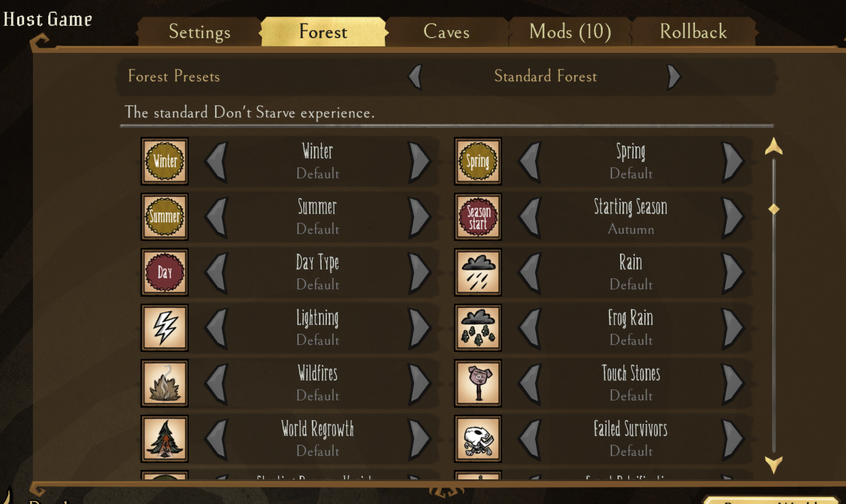Click the Touch Stones pig head icon
This screenshot has width=846, height=504.
click(x=478, y=383)
